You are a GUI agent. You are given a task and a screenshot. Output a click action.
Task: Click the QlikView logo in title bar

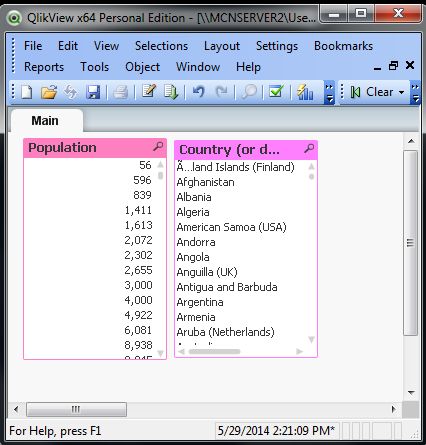(x=14, y=18)
